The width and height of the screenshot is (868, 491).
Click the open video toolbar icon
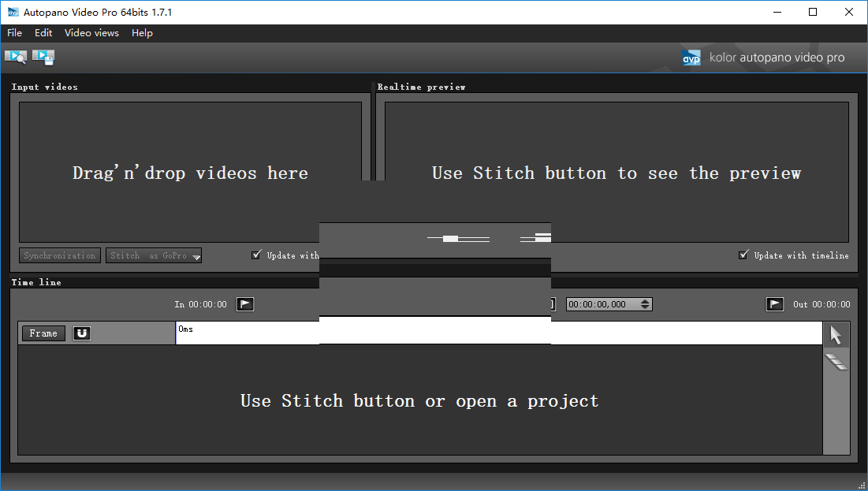point(15,57)
